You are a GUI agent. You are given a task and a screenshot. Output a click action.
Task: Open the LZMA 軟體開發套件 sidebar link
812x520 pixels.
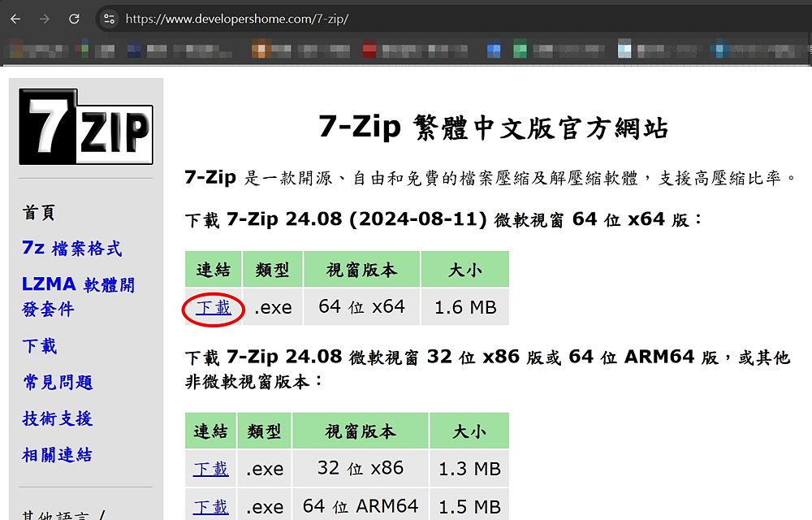pos(78,297)
